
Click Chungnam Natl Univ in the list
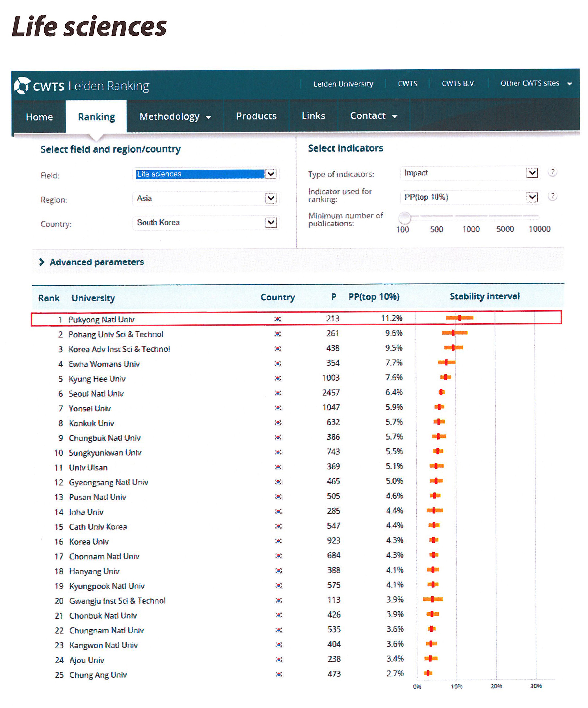107,630
